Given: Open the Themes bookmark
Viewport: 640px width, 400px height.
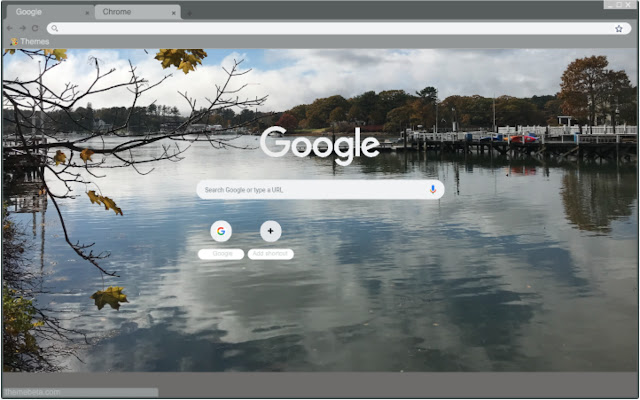Looking at the screenshot, I should (30, 42).
